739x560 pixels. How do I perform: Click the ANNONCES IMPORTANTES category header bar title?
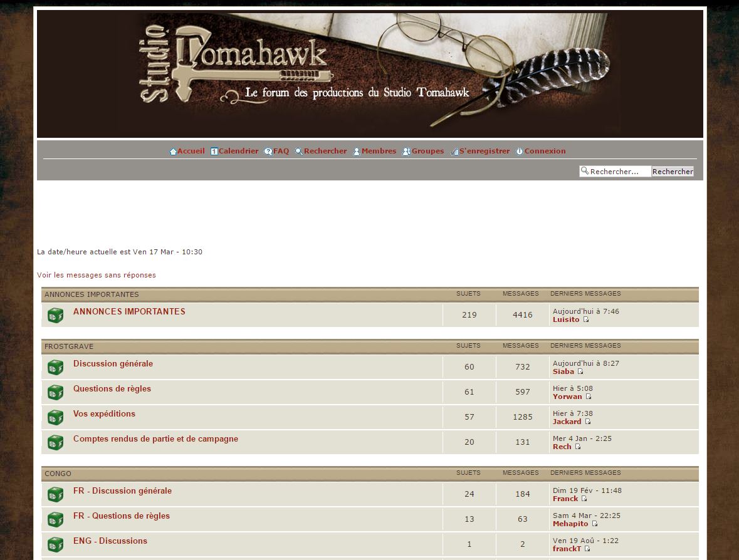click(92, 294)
